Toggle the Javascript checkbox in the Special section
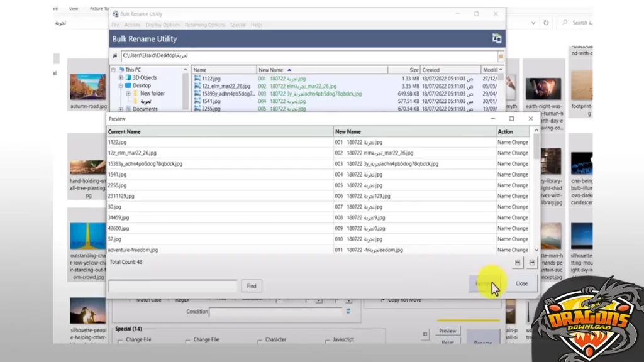 tap(328, 341)
